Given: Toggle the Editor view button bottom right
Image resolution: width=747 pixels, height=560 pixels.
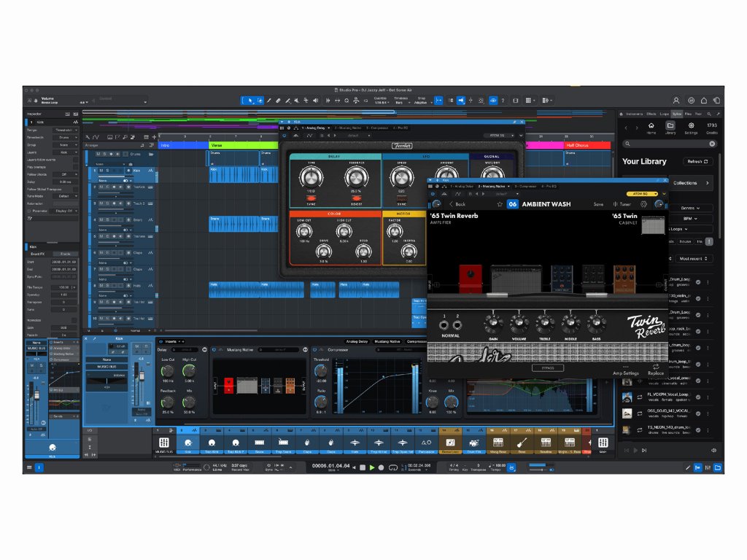Looking at the screenshot, I should (687, 467).
